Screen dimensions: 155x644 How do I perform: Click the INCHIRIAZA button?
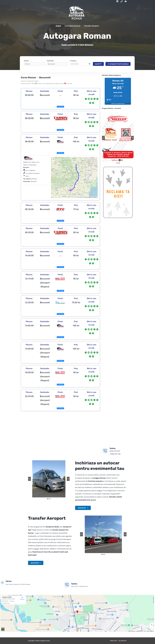83,508
